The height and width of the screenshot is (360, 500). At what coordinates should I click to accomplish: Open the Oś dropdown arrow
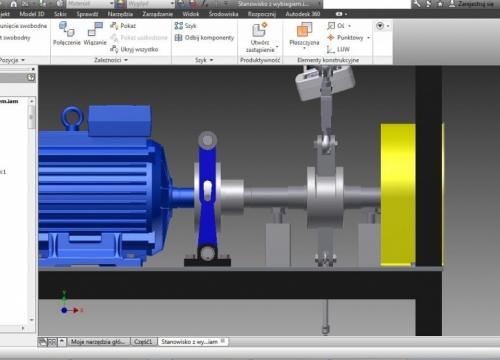click(350, 26)
